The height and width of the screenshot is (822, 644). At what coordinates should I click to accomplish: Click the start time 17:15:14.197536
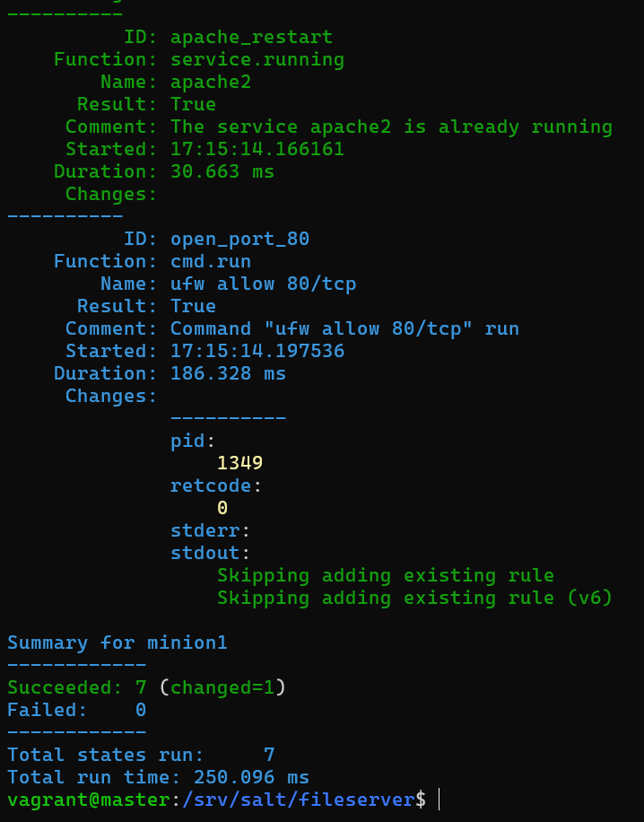point(257,351)
